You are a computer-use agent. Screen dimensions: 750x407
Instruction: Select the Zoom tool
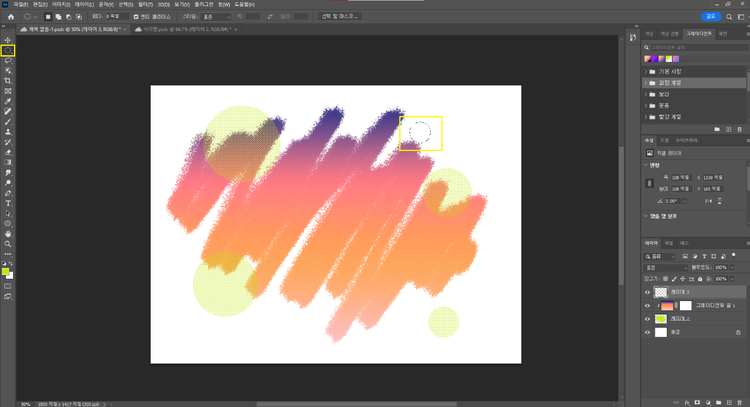[8, 244]
